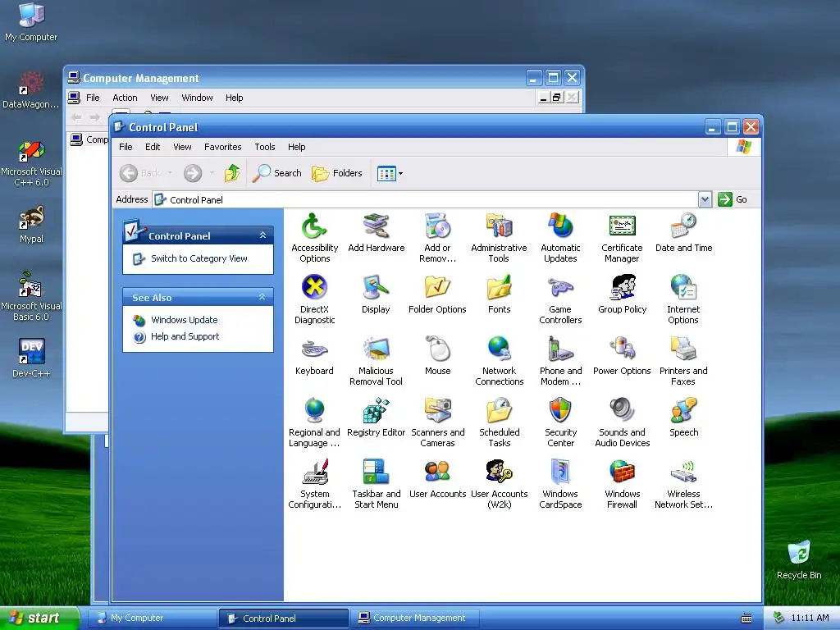Open the Control Panel Edit menu
This screenshot has width=840, height=630.
pyautogui.click(x=152, y=147)
